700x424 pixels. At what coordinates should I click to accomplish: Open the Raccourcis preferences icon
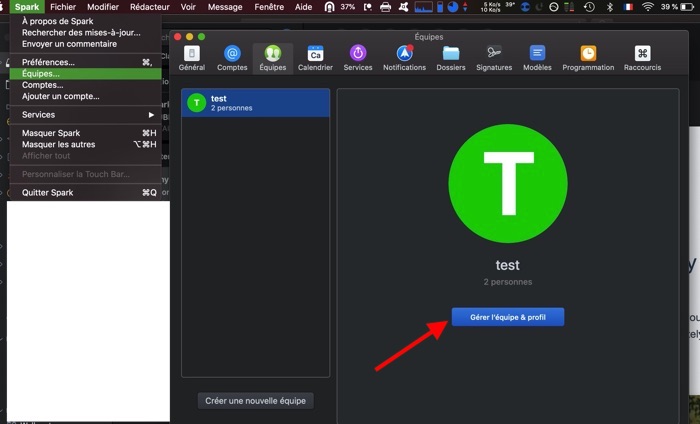point(642,58)
